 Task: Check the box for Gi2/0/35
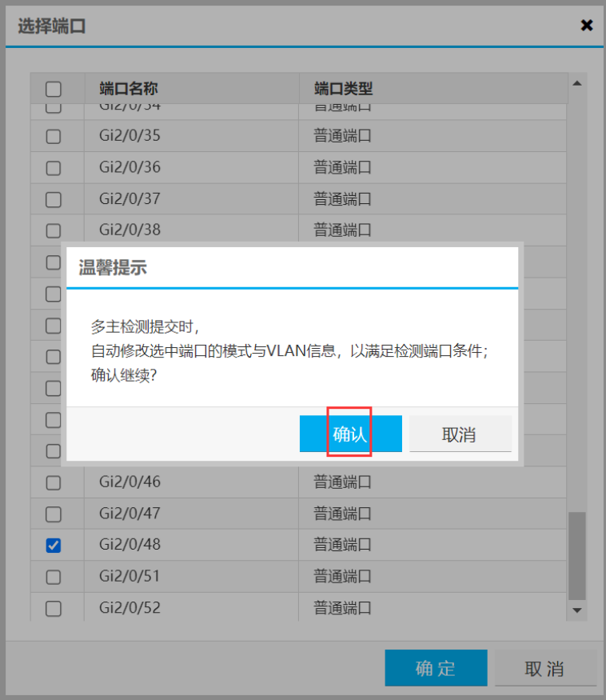coord(53,136)
